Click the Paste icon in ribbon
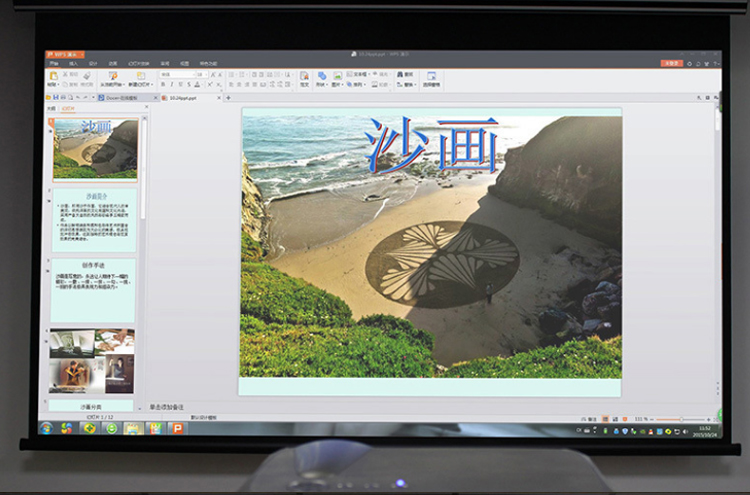750x495 pixels. (52, 77)
